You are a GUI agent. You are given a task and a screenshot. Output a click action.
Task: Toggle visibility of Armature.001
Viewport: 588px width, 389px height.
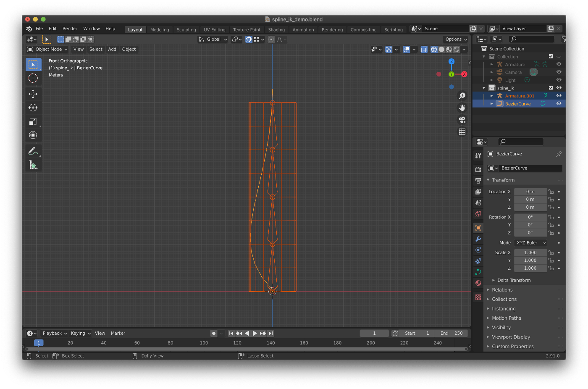coord(559,96)
